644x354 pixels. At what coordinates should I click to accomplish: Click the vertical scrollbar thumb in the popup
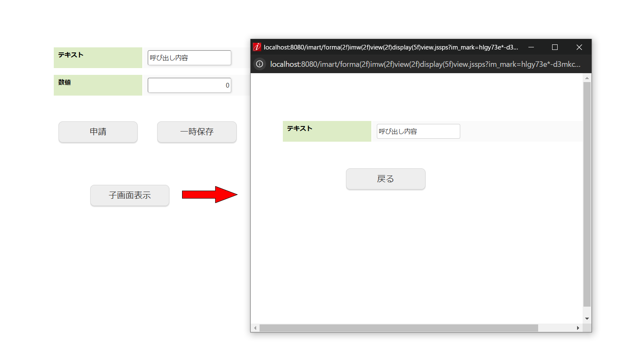pyautogui.click(x=586, y=190)
